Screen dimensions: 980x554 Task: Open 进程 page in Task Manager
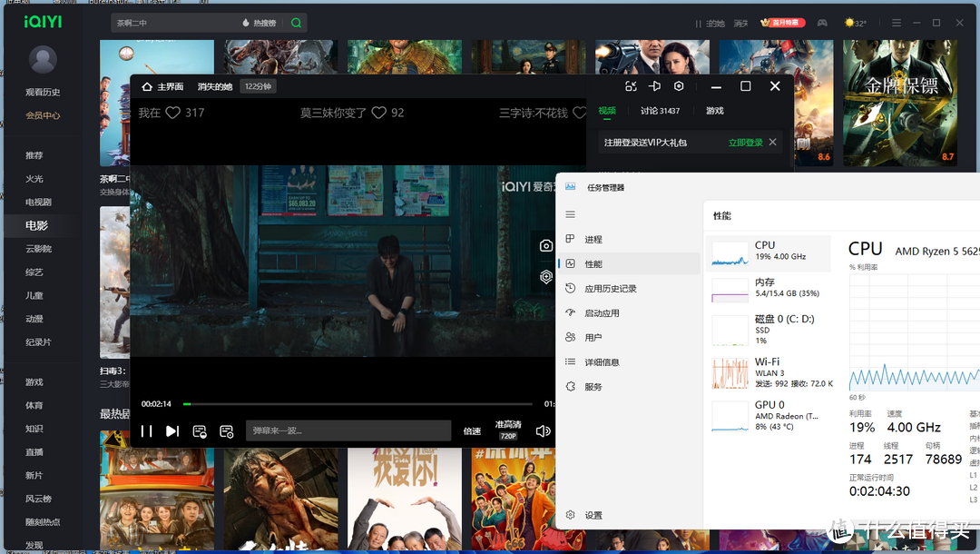click(629, 240)
